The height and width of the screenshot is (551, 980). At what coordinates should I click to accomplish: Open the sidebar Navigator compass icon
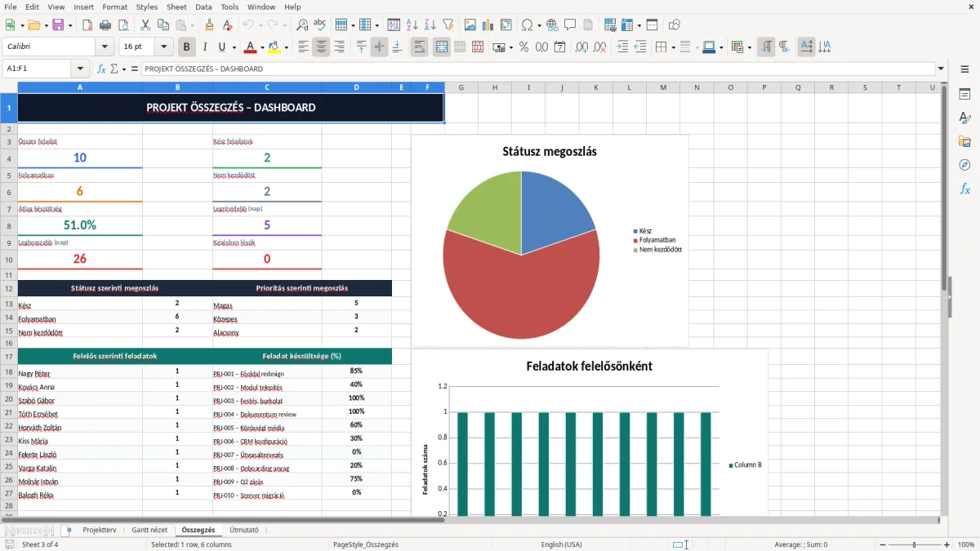964,165
